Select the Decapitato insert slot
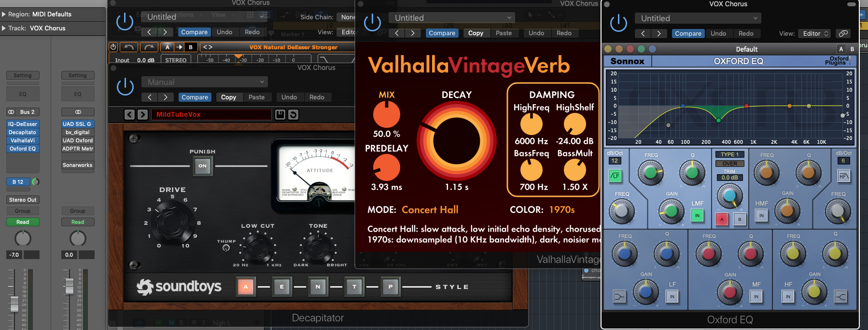The image size is (868, 330). point(23,132)
